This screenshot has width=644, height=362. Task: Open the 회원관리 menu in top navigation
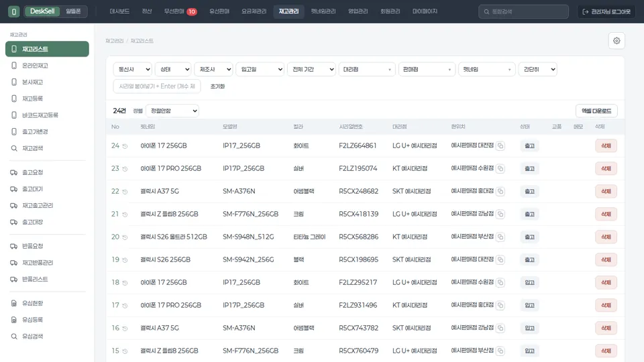click(x=390, y=11)
